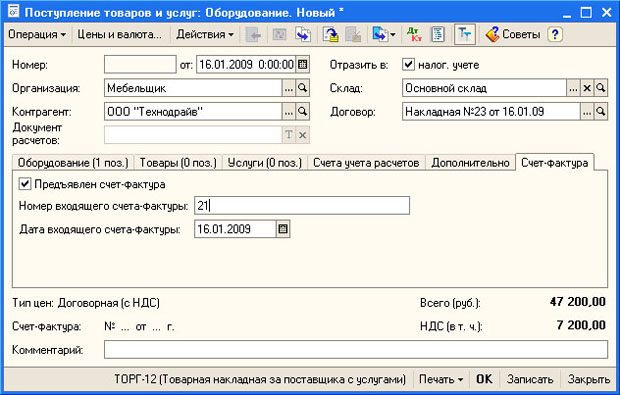This screenshot has width=620, height=395.
Task: Click the document icon in title bar
Action: (x=13, y=11)
